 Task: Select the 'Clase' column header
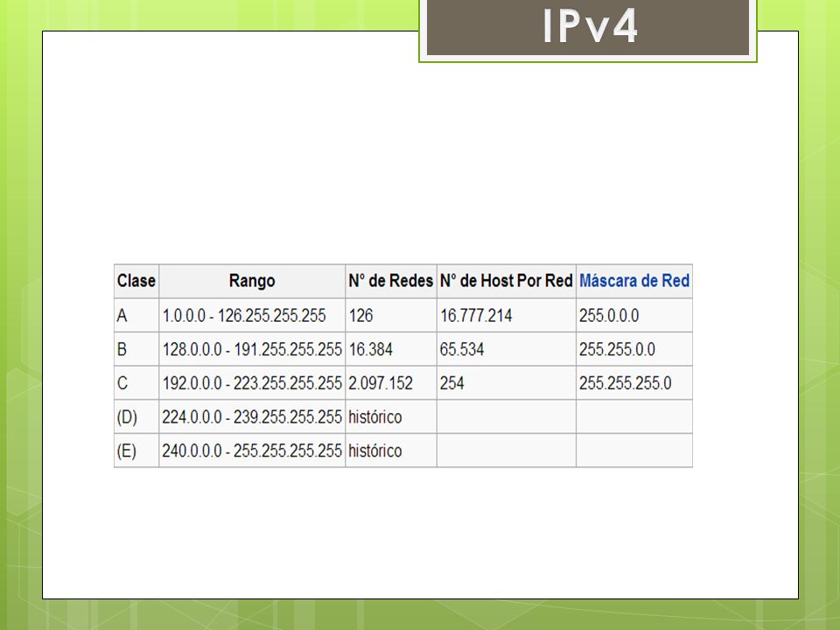[136, 281]
